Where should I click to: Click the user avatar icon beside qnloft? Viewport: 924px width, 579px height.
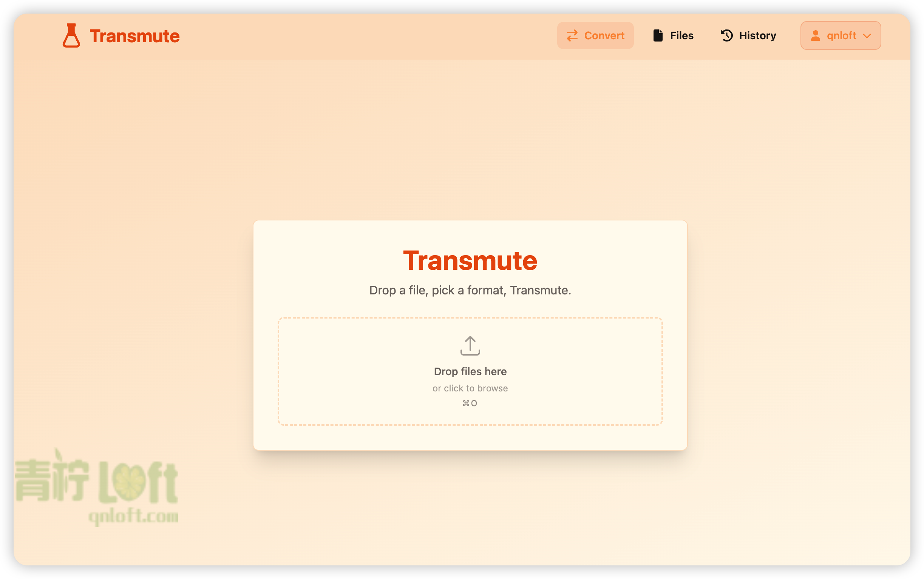pyautogui.click(x=816, y=35)
